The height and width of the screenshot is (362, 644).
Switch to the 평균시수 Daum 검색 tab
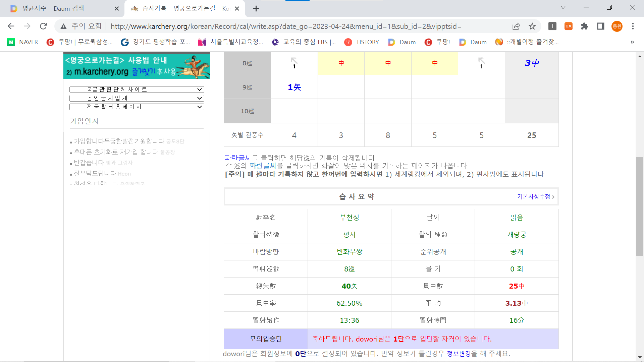click(54, 8)
